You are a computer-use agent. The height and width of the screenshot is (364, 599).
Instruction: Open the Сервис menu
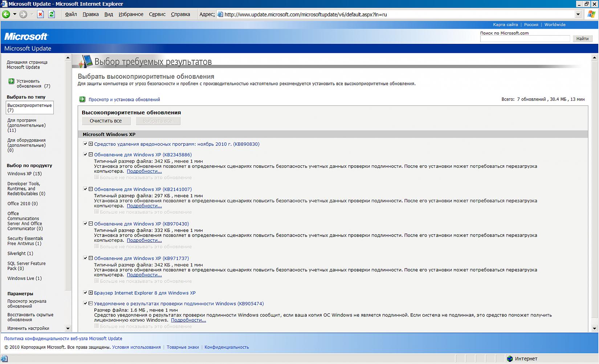[157, 15]
